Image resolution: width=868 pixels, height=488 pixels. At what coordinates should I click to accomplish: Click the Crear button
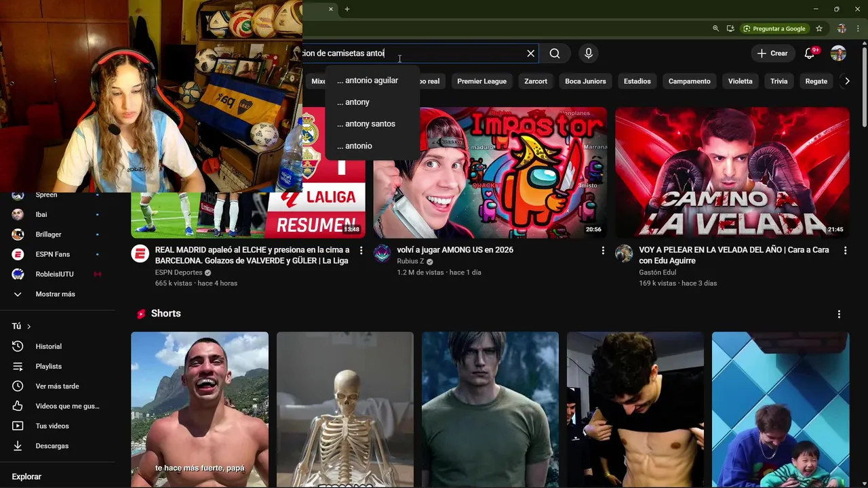772,54
